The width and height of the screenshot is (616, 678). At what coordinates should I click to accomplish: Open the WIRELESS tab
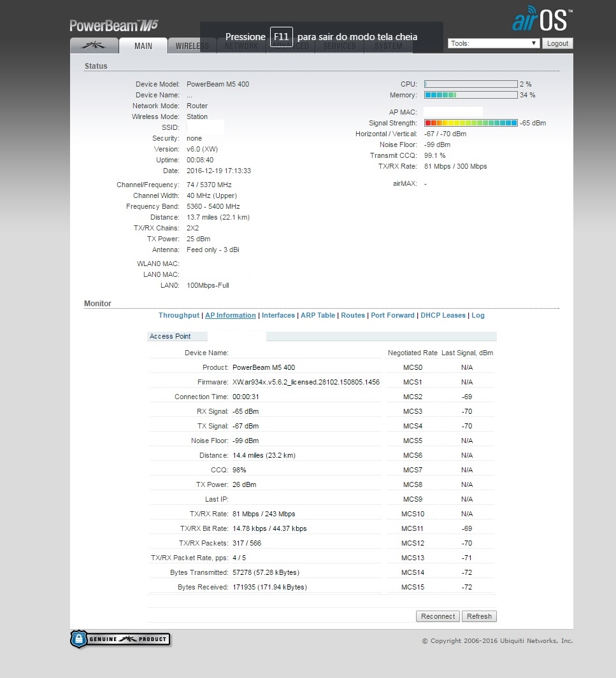(192, 46)
